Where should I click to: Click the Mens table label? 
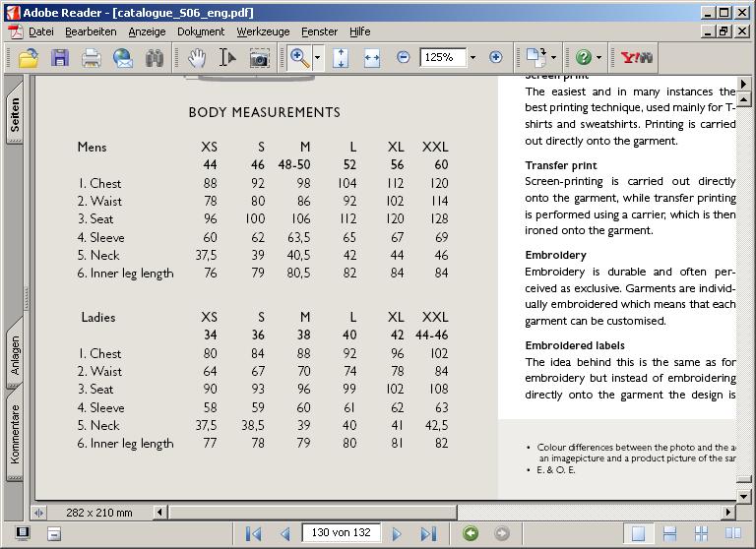[x=92, y=147]
